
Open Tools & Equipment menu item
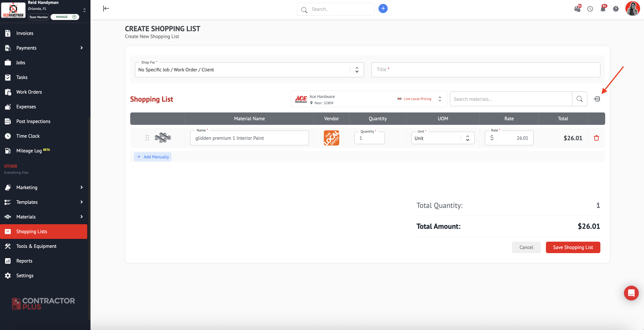(x=36, y=246)
